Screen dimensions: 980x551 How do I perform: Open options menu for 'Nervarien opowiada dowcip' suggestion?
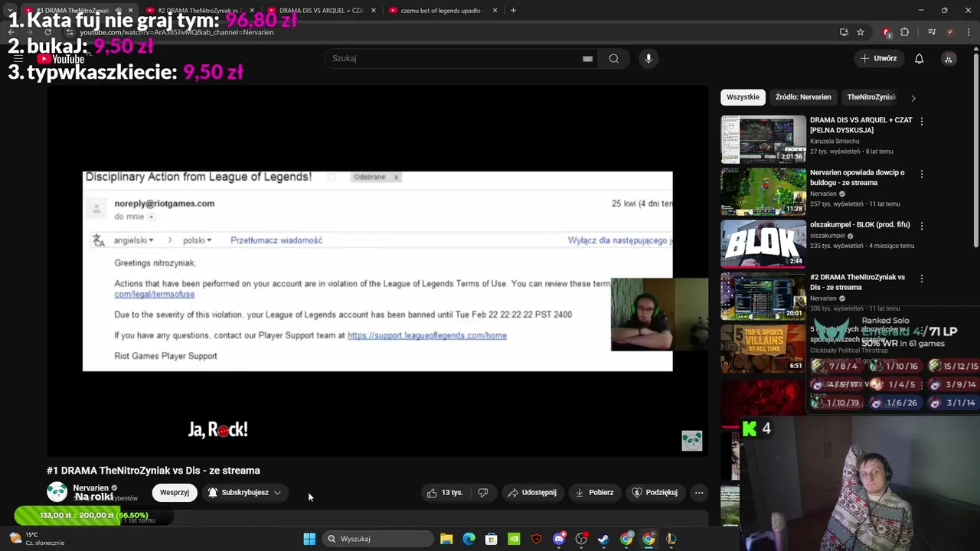click(x=922, y=174)
